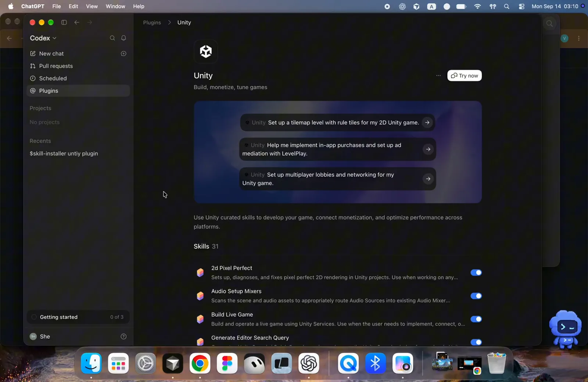This screenshot has height=382, width=588.
Task: Click the Build Live Game skill name
Action: pos(232,315)
